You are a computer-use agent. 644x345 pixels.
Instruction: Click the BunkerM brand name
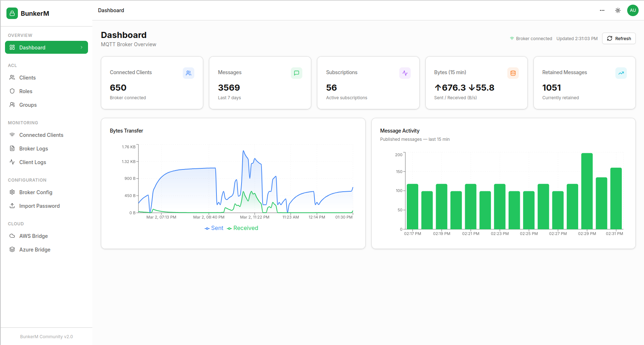click(35, 13)
